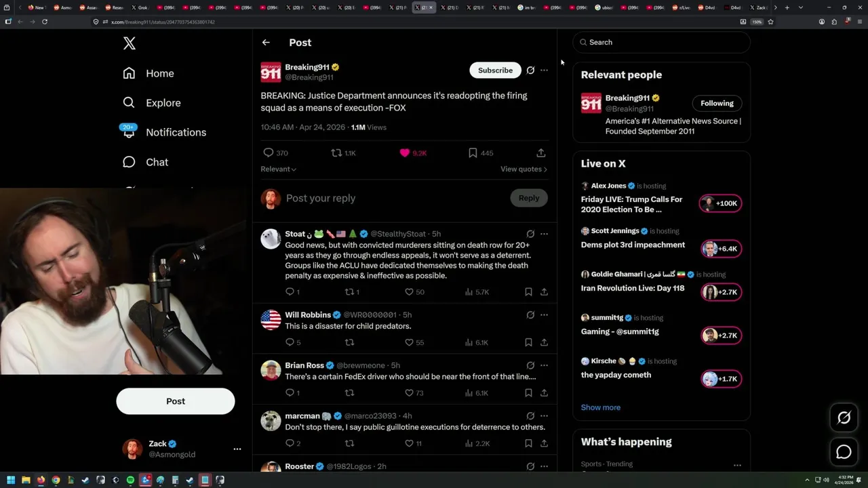Bookmark Will Robbins reply
The width and height of the screenshot is (868, 488).
(x=528, y=342)
